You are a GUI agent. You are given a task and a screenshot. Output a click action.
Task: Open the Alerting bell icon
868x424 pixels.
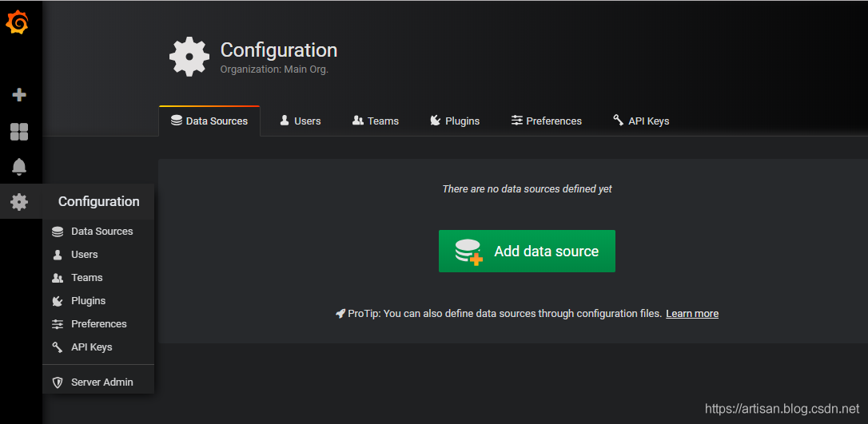19,167
